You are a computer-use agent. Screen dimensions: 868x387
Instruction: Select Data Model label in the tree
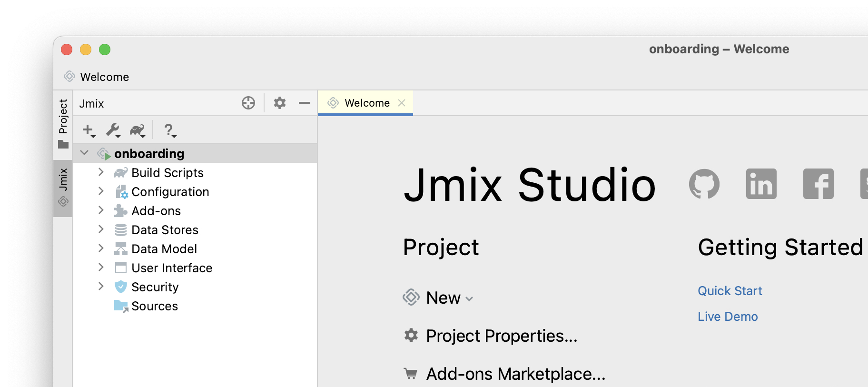click(164, 249)
